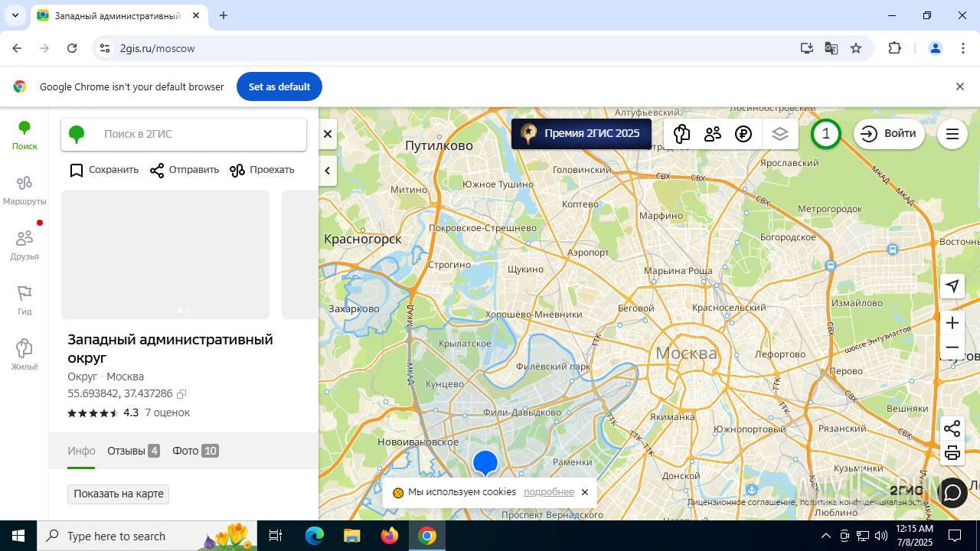Open a new browser tab
Viewport: 980px width, 551px height.
(x=224, y=15)
